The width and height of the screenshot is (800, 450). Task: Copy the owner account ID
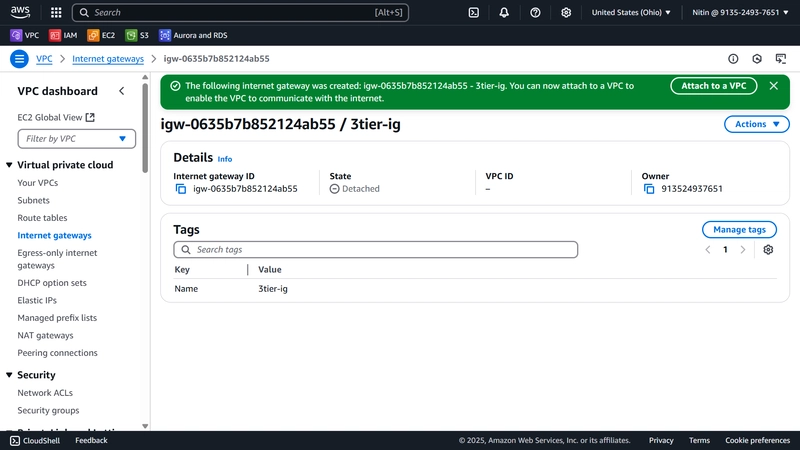coord(649,189)
